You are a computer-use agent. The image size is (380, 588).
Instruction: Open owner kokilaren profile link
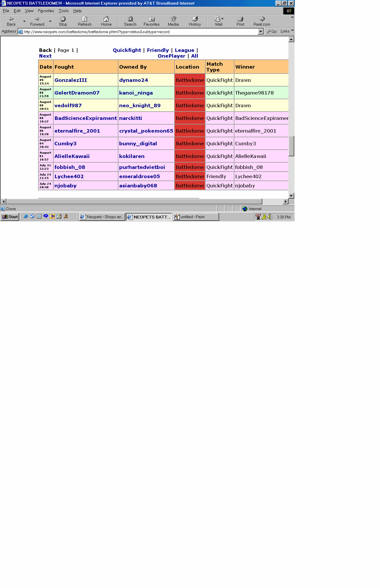tap(132, 156)
